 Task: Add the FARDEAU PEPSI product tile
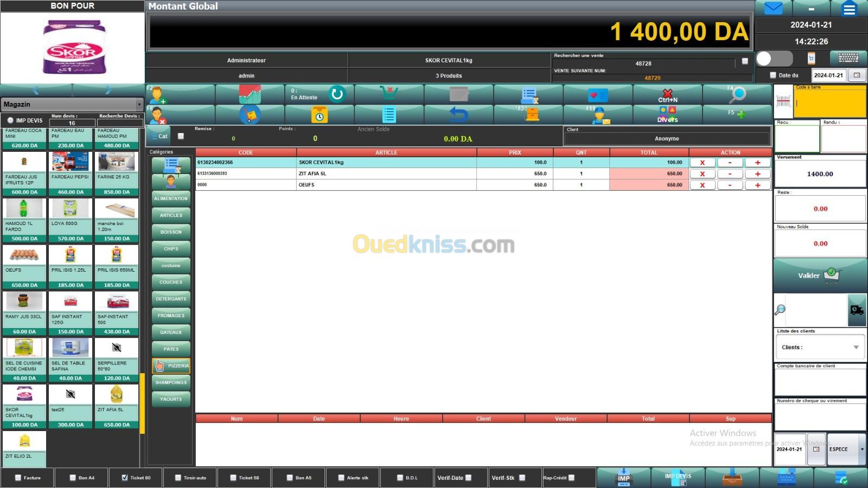pos(70,174)
